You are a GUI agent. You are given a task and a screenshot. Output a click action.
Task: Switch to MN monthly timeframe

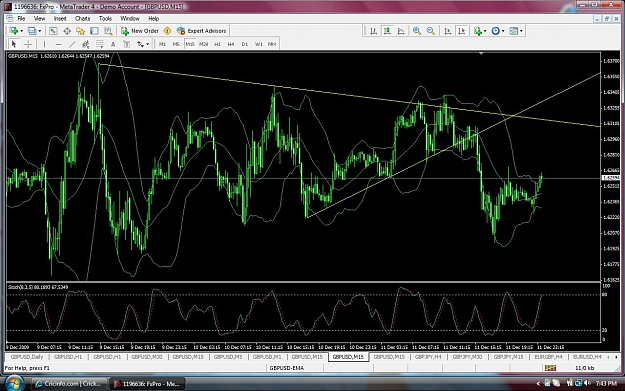(272, 44)
